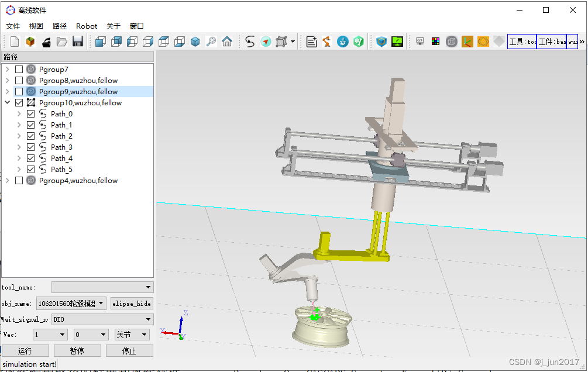Click the orange robot arm icon
Image resolution: width=588 pixels, height=372 pixels.
pyautogui.click(x=326, y=42)
